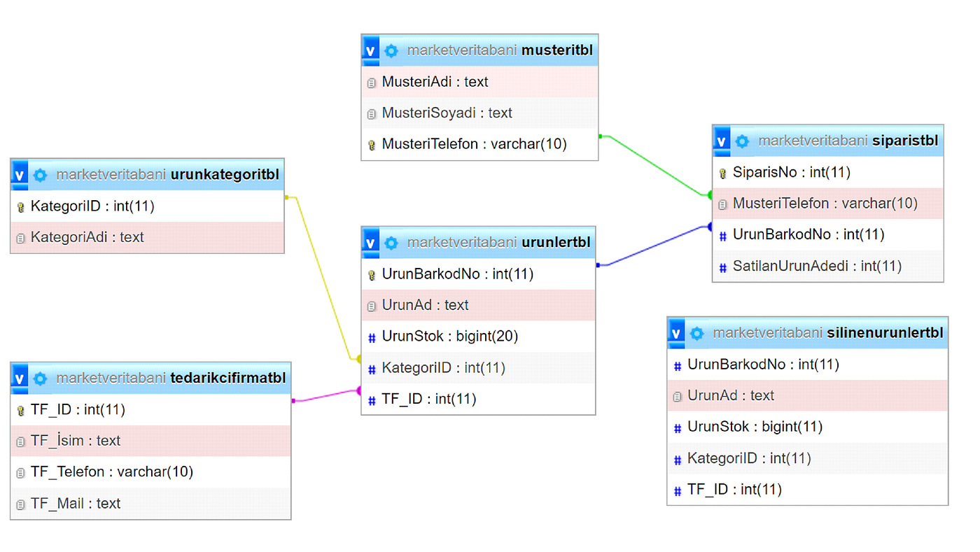Click the hash icon beside SatilanUrunAdedi
Screen dimensions: 980x552
click(723, 267)
